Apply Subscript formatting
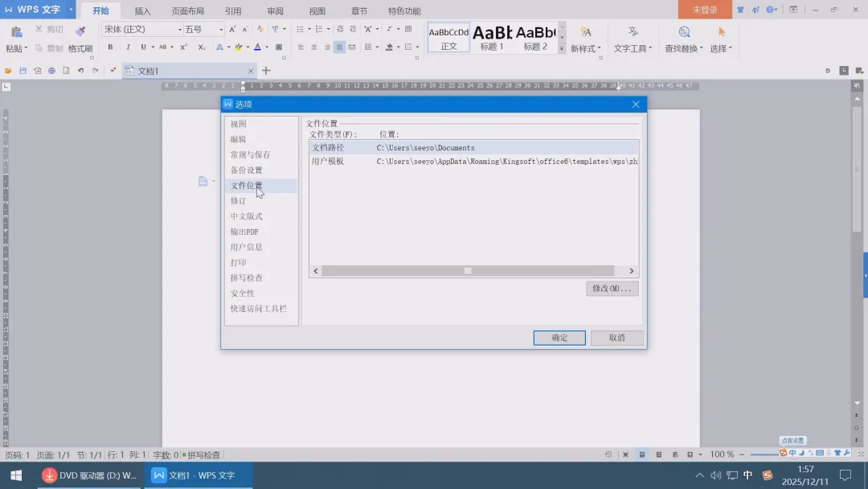 202,47
